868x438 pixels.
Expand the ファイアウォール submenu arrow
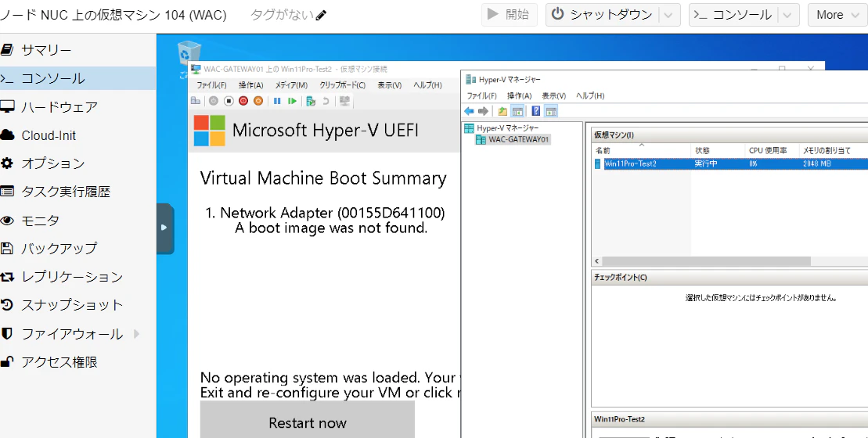click(x=136, y=333)
